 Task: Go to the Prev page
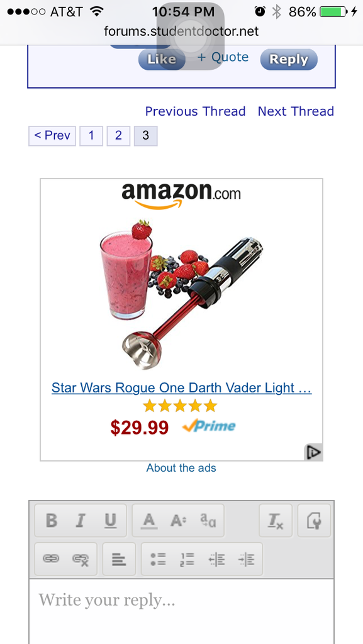coord(52,136)
